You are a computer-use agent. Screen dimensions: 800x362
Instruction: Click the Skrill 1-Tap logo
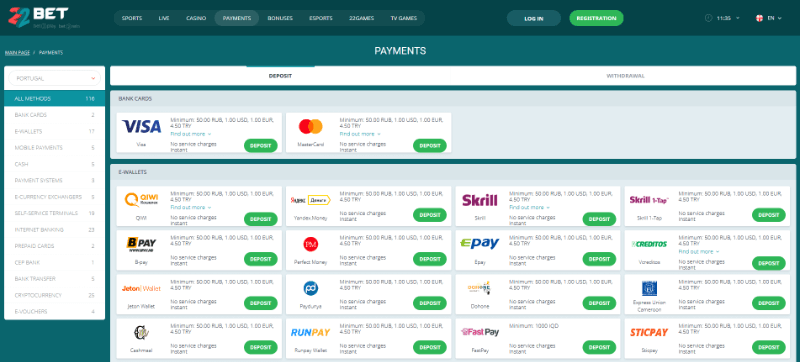point(649,200)
